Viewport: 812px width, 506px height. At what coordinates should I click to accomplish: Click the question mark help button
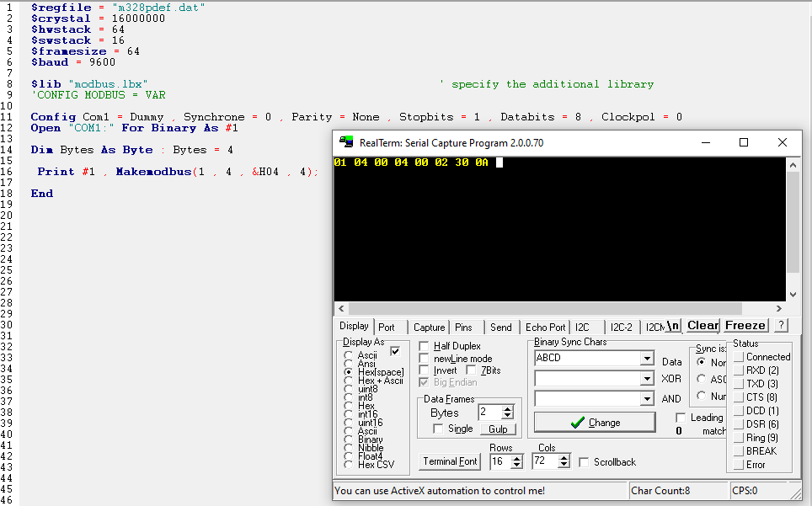782,326
